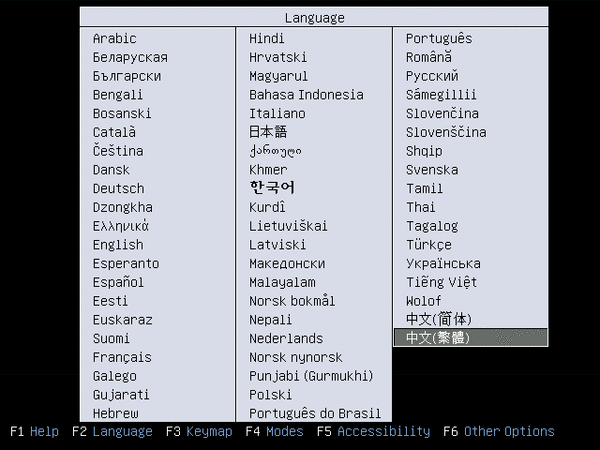The image size is (600, 450).
Task: Select Français language
Action: coord(122,357)
